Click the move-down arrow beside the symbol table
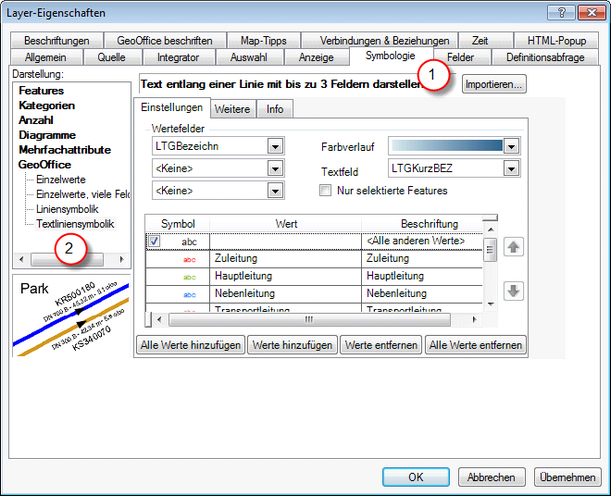Screen dimensions: 611x496 point(511,291)
